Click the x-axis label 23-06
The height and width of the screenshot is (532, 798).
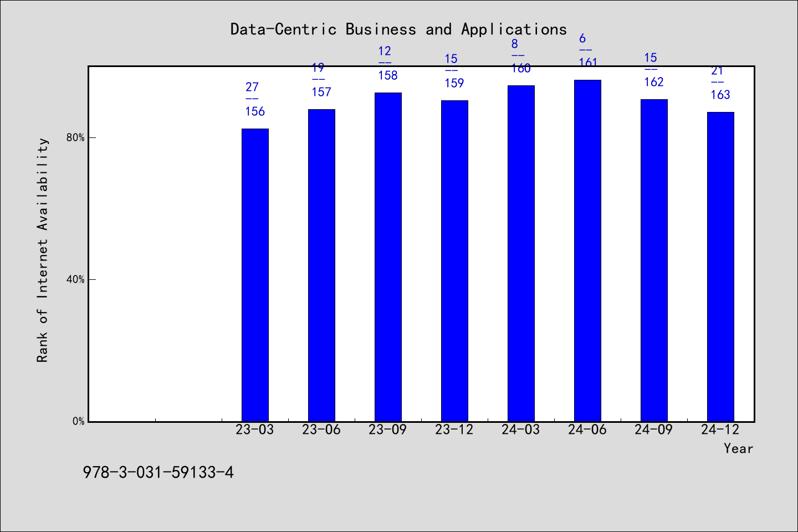coord(321,429)
